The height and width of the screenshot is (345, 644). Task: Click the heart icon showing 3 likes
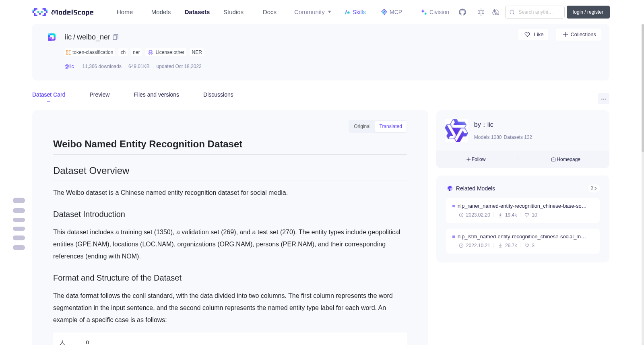click(527, 246)
